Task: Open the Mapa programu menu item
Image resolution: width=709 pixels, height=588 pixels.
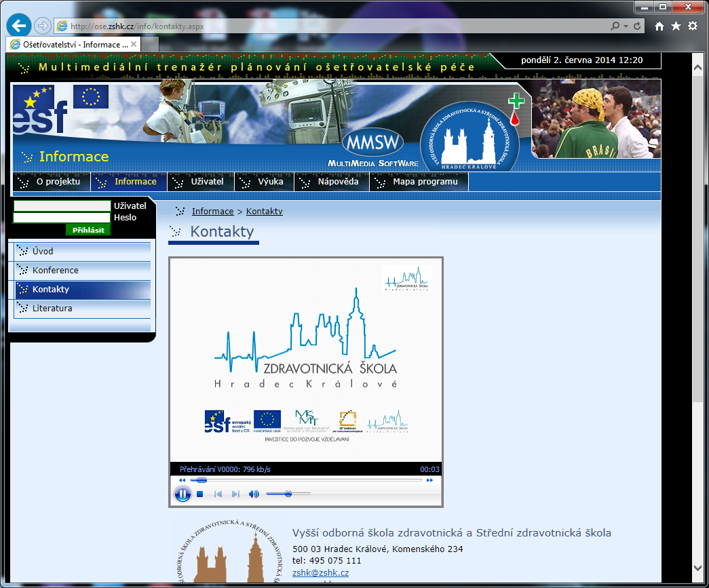Action: tap(419, 182)
